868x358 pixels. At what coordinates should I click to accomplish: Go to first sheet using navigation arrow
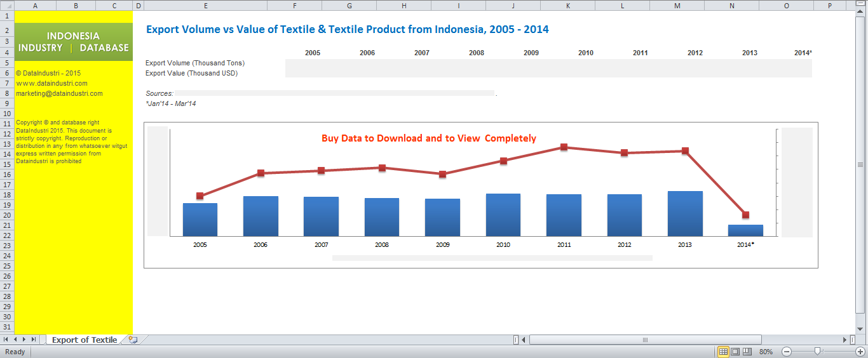pyautogui.click(x=6, y=340)
